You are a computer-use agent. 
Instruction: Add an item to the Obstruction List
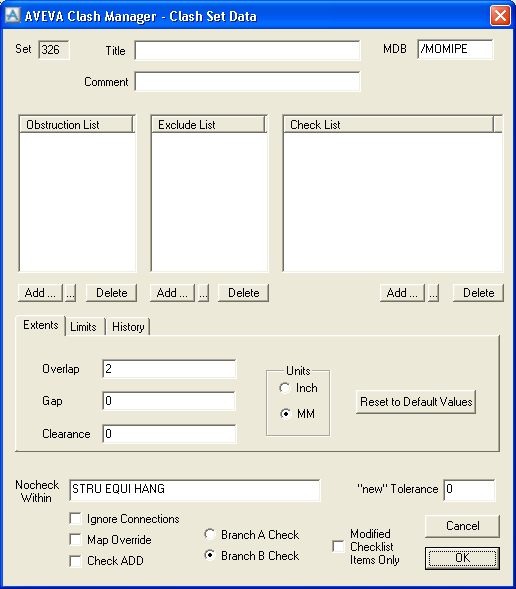(x=40, y=293)
